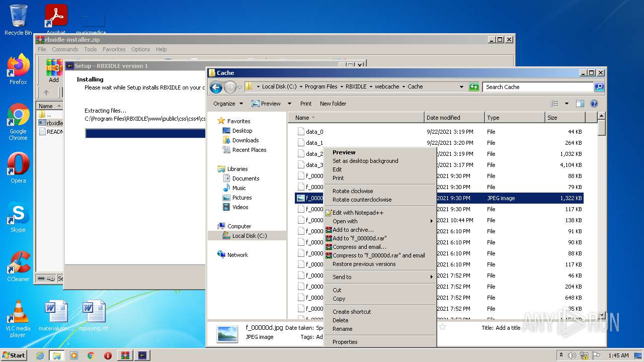Expand the address bar history dropdown
The height and width of the screenshot is (362, 644).
pyautogui.click(x=461, y=87)
